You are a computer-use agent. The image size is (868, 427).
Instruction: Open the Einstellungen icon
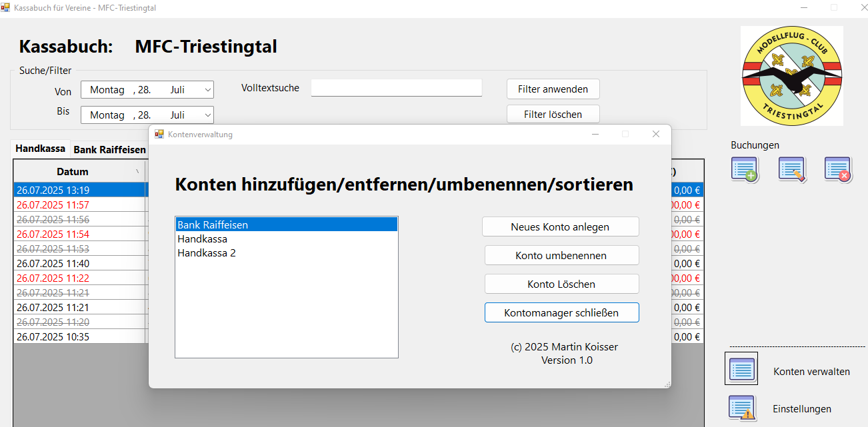tap(741, 408)
